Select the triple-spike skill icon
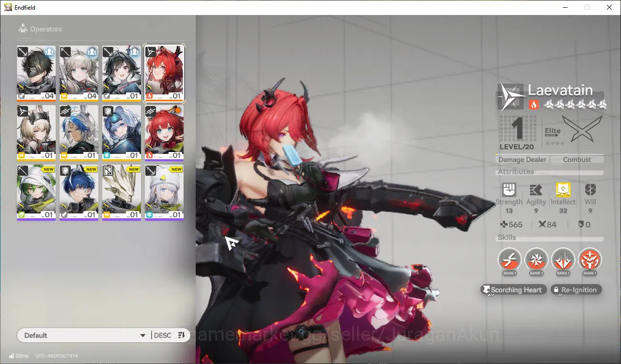The image size is (621, 364). 563,260
